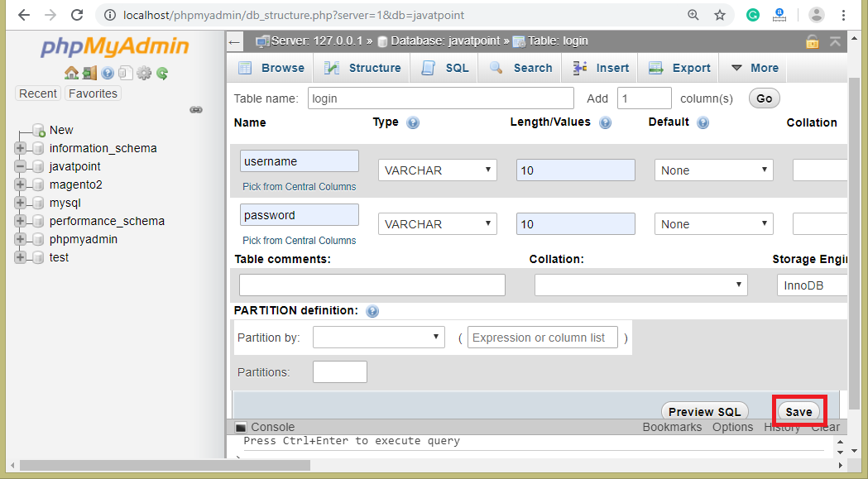
Task: Bookmark page with browser star icon
Action: (720, 15)
